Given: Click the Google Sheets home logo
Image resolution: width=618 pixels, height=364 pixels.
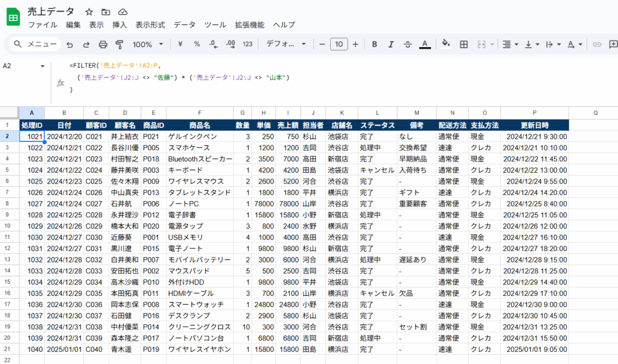Looking at the screenshot, I should [x=13, y=18].
